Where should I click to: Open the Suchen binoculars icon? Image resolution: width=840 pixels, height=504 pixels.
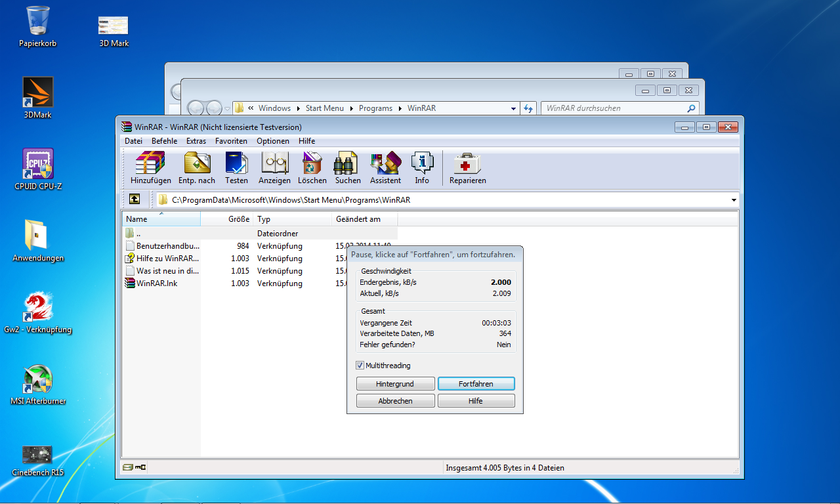pyautogui.click(x=348, y=168)
